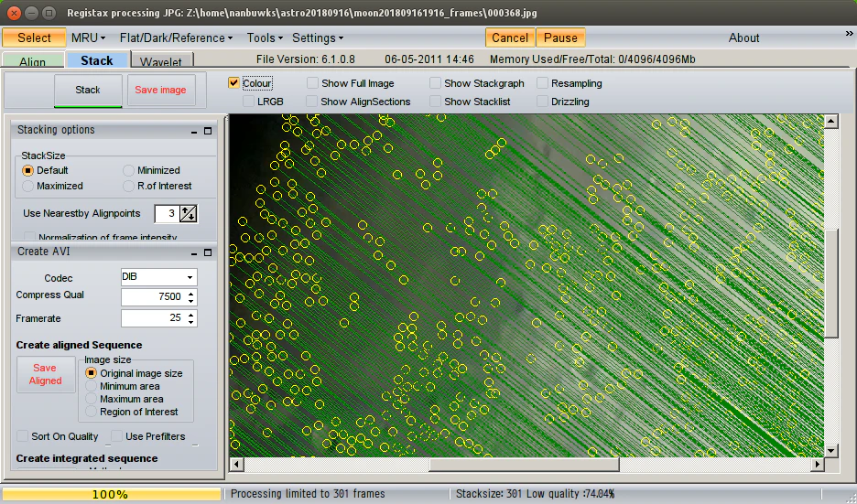Close the Registax window
The image size is (857, 504).
click(x=15, y=13)
